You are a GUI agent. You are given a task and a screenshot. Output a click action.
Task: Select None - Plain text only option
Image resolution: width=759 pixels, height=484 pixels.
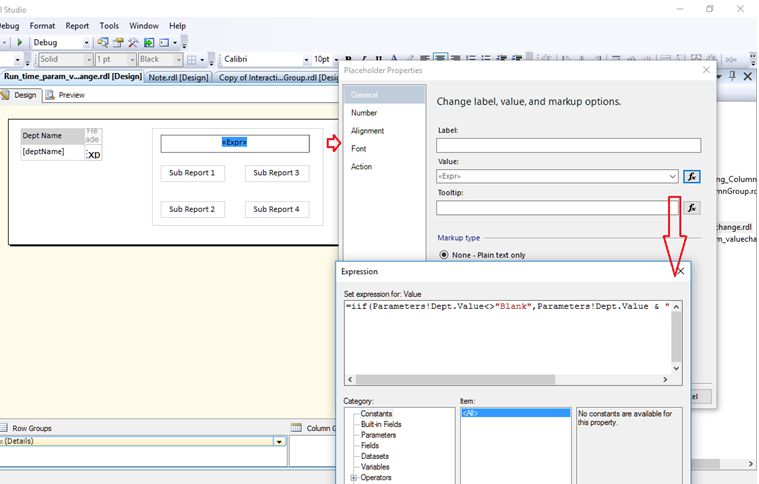click(444, 255)
